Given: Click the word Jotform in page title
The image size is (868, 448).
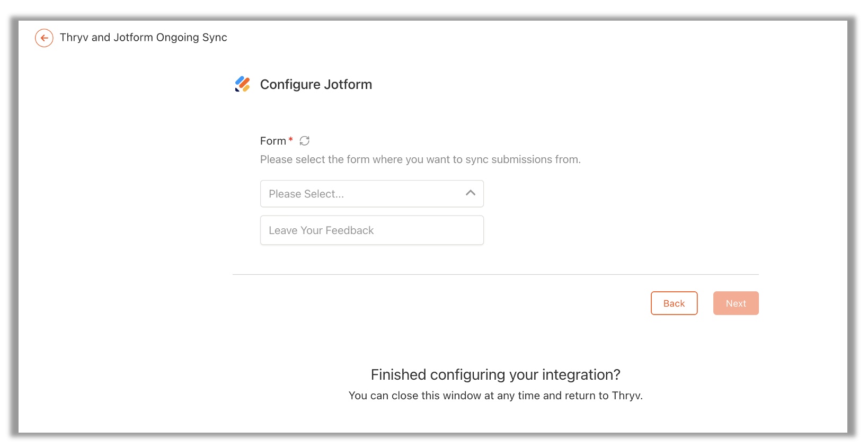Looking at the screenshot, I should coord(134,38).
